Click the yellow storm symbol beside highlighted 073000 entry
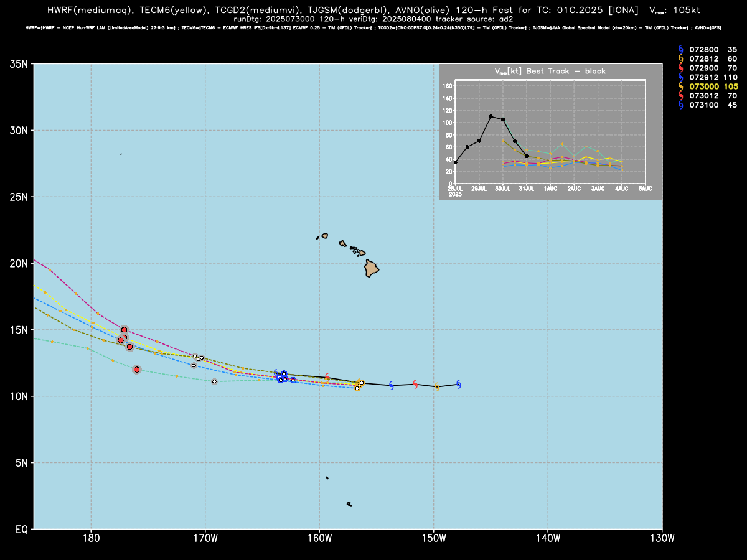Image resolution: width=747 pixels, height=560 pixels. [680, 86]
